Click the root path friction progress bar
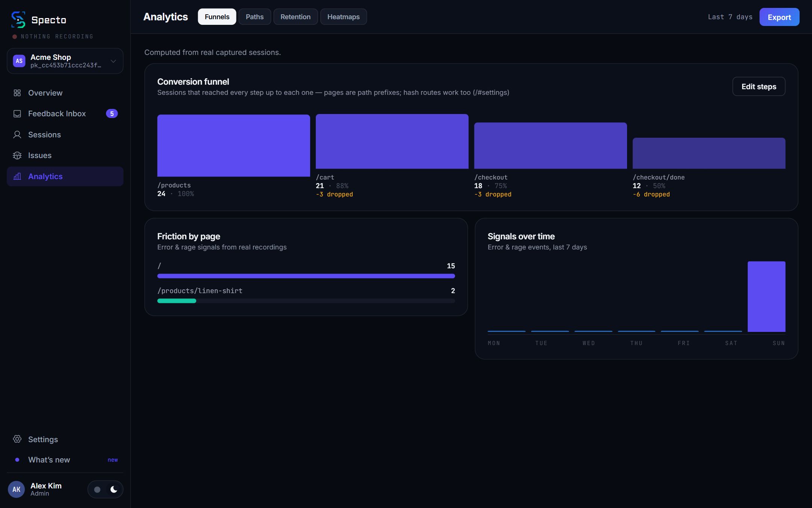The width and height of the screenshot is (812, 508). point(306,276)
